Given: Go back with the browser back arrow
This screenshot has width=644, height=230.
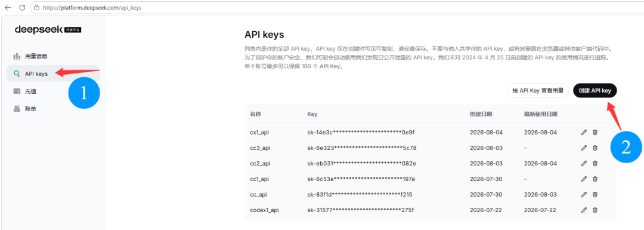Looking at the screenshot, I should point(7,7).
